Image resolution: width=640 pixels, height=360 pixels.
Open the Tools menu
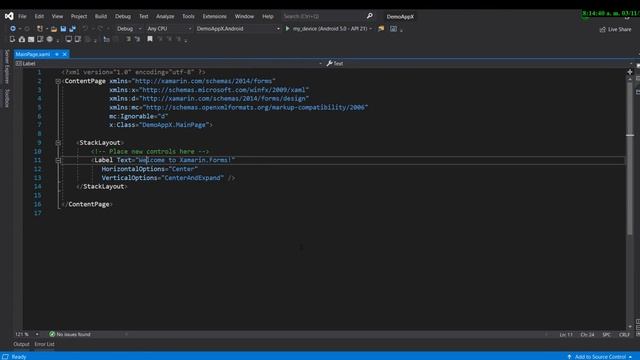[x=188, y=16]
